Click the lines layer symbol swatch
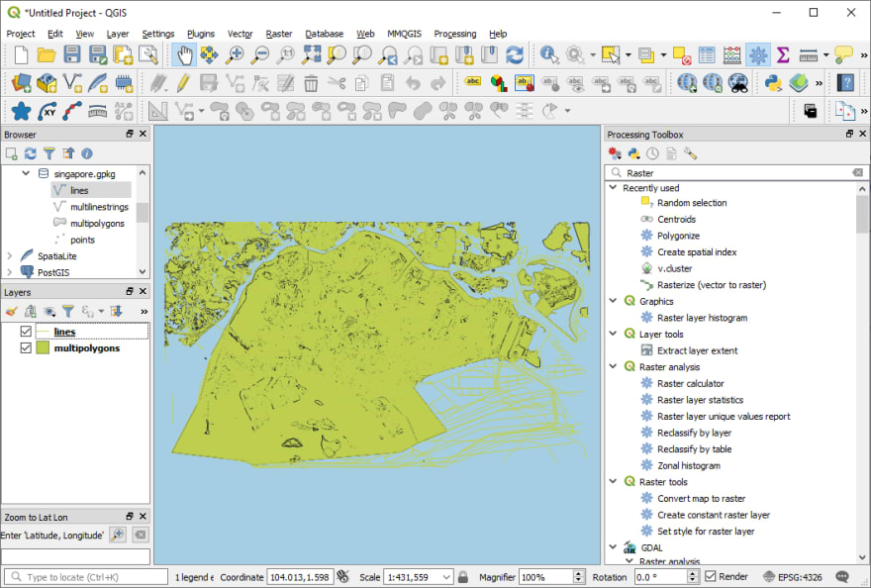Screen dimensions: 871x588 (43, 332)
